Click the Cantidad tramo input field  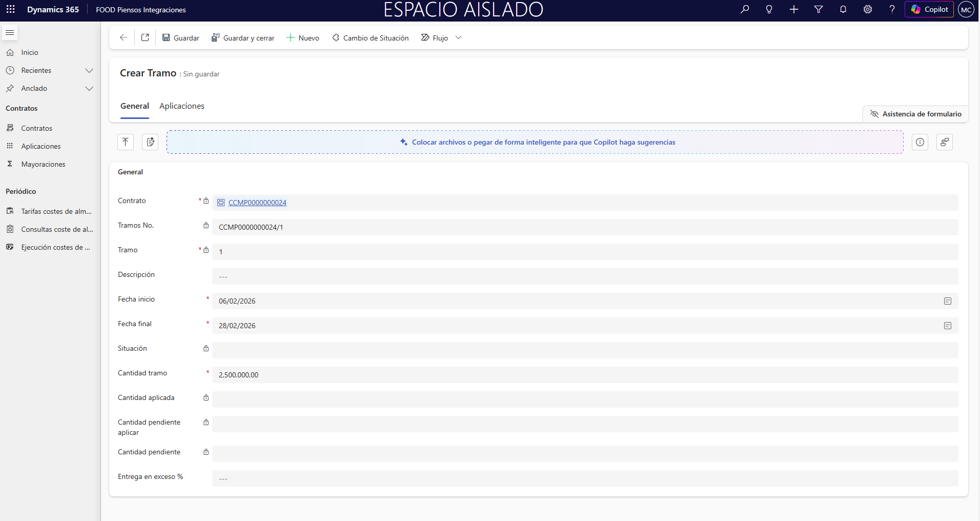click(584, 375)
